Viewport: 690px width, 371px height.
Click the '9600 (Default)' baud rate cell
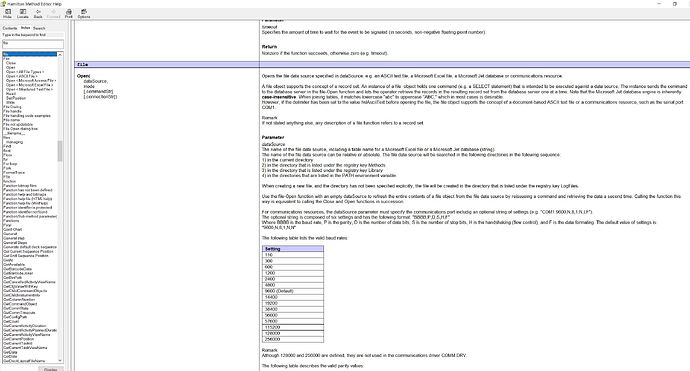click(x=293, y=291)
